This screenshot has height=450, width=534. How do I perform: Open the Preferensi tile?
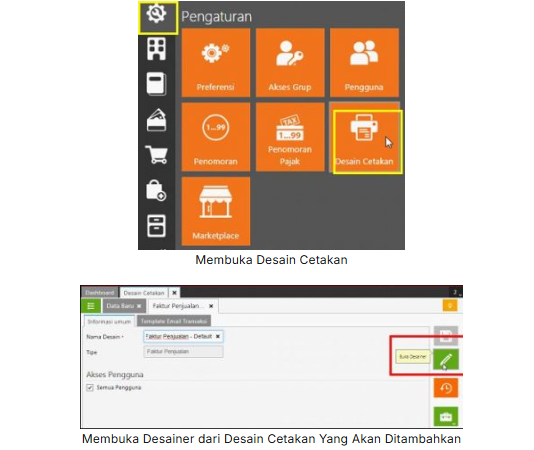pyautogui.click(x=216, y=63)
